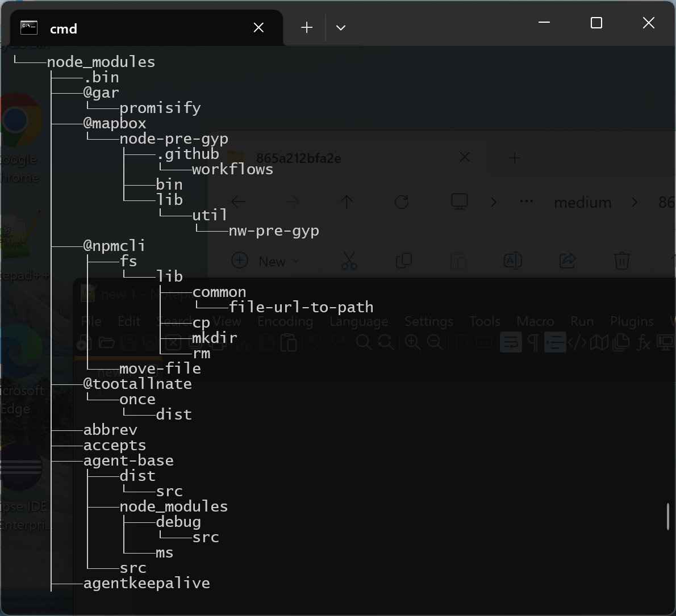
Task: Open Encoding menu in Notepad++ window
Action: click(x=285, y=321)
